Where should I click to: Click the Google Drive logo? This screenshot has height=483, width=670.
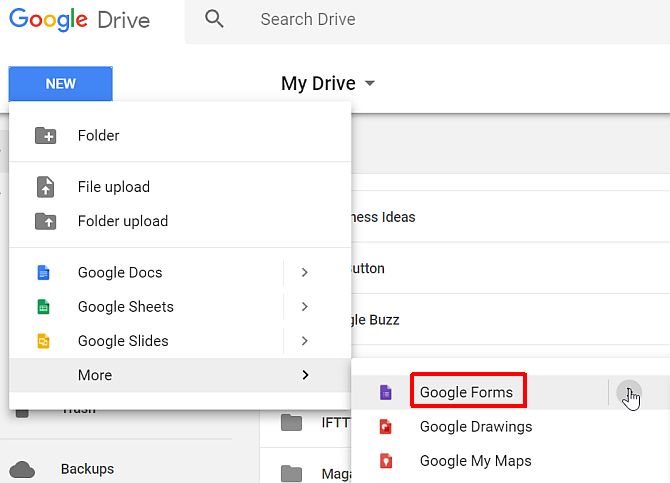pyautogui.click(x=79, y=20)
